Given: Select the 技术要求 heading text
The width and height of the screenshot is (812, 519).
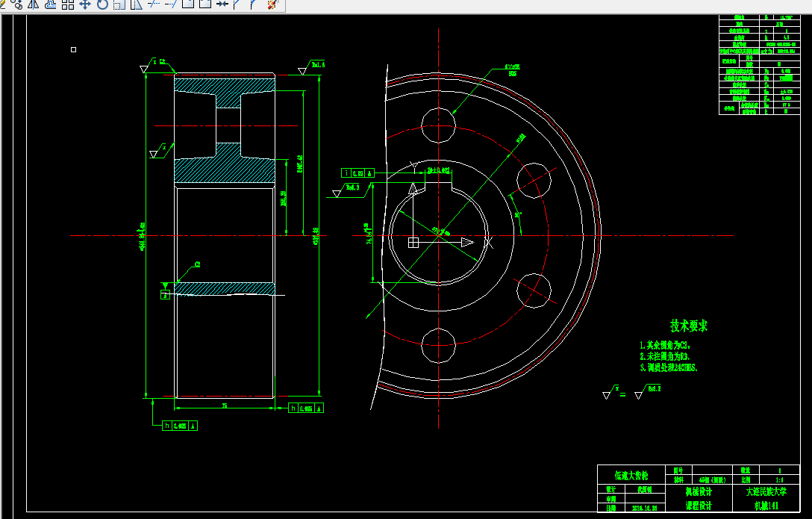Looking at the screenshot, I should coord(689,326).
